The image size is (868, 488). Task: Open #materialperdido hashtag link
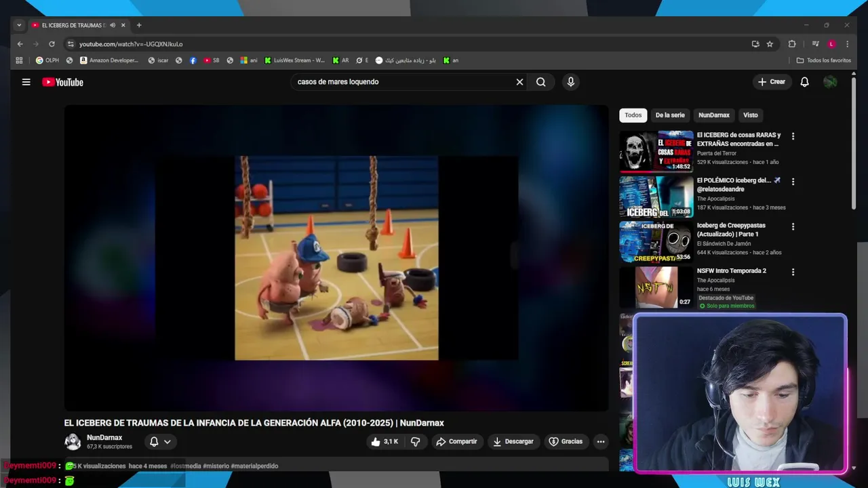[x=254, y=466]
